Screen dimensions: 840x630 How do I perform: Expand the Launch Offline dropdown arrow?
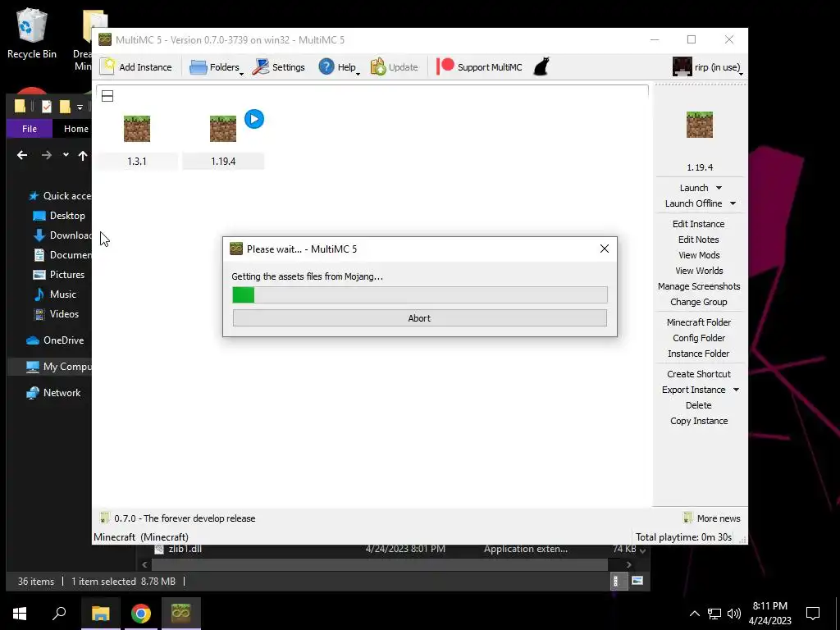(733, 203)
